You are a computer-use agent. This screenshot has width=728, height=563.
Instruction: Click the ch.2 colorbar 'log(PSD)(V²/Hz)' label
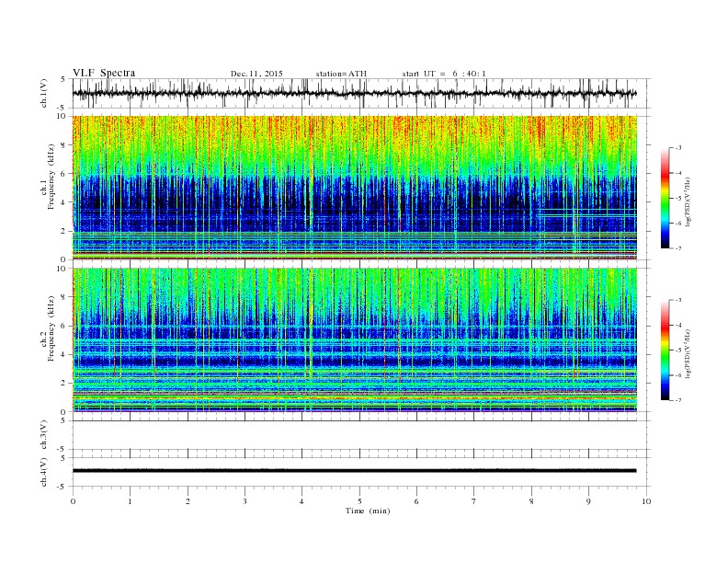688,353
